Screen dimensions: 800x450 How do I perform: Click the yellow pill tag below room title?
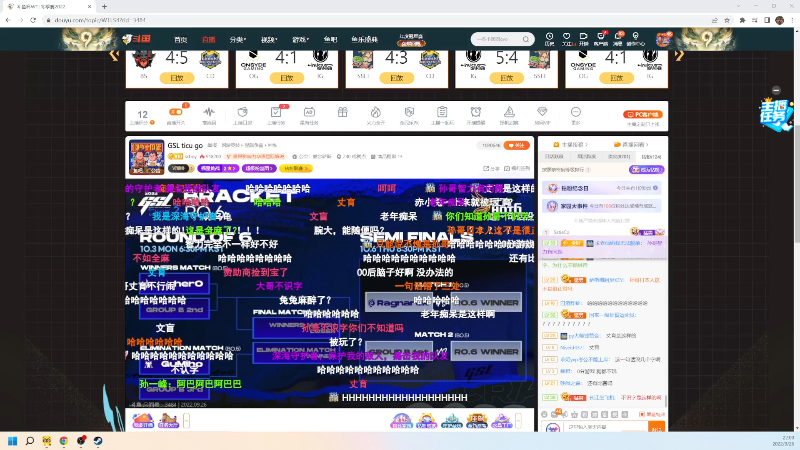296,168
